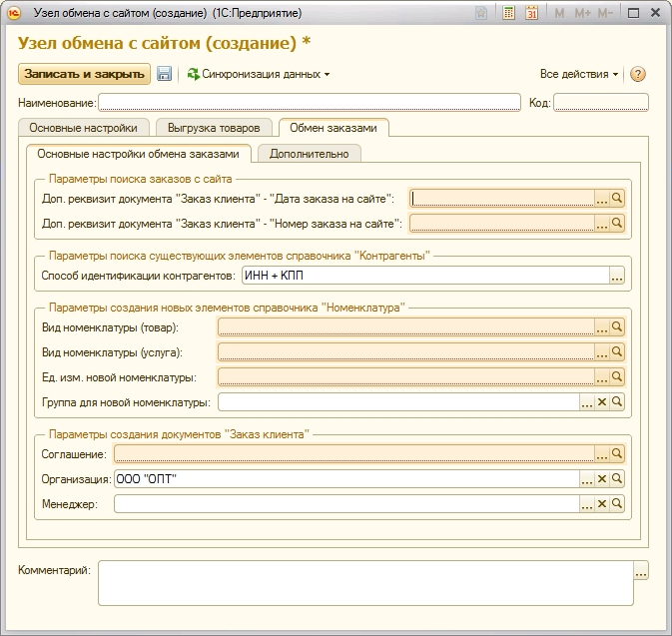
Task: Click magnifier for Дата заказа на сайте
Action: [617, 198]
